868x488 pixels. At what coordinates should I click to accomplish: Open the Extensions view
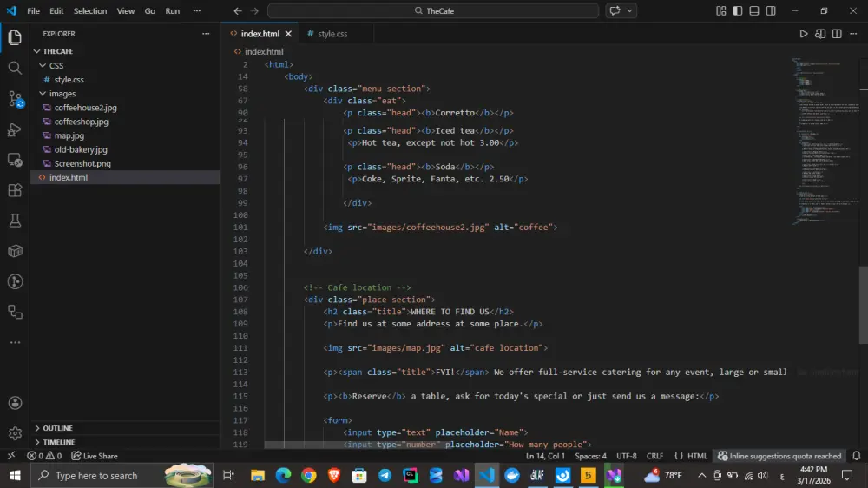pos(15,190)
